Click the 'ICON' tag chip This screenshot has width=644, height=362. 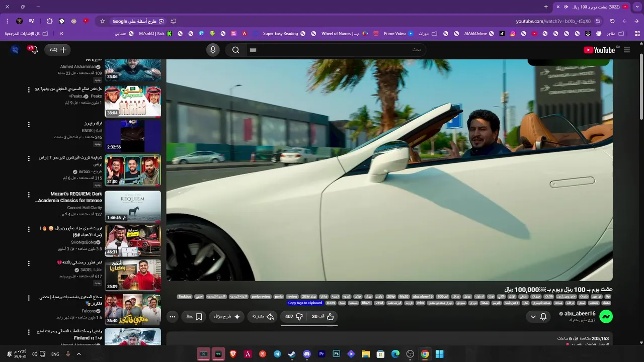(x=331, y=303)
